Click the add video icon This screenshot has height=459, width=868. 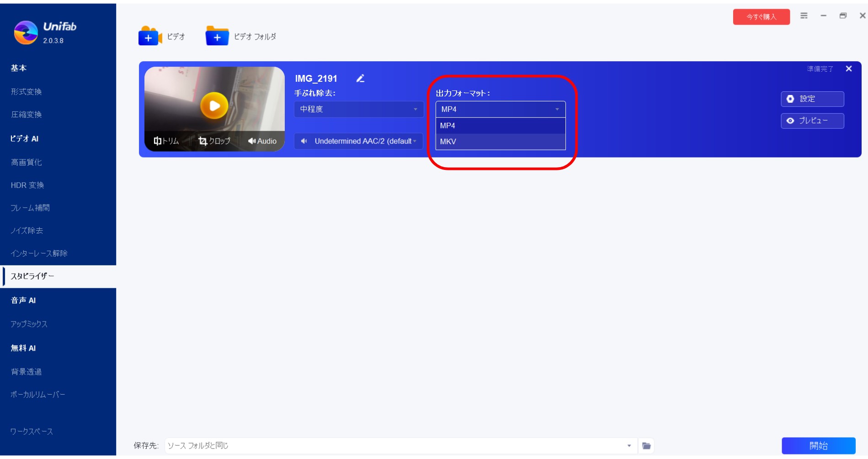pos(149,37)
